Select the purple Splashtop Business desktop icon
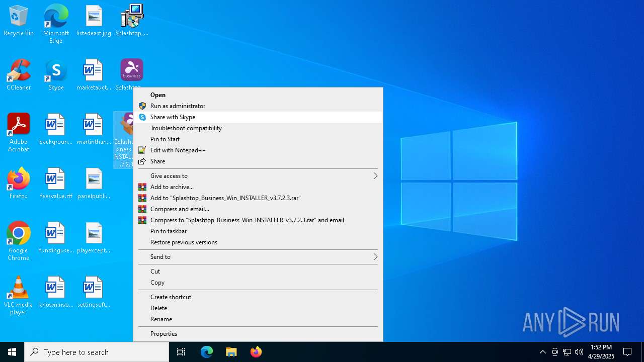The height and width of the screenshot is (362, 644). (x=132, y=70)
